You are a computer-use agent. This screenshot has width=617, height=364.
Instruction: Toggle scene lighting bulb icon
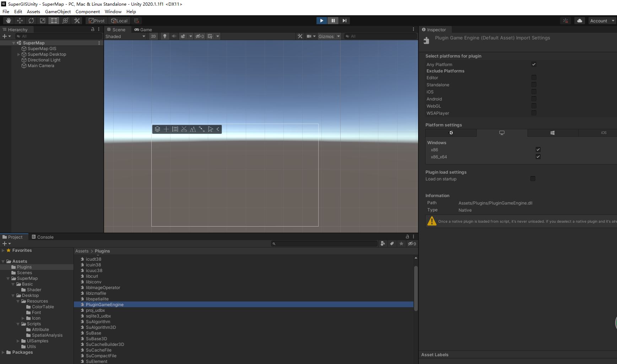click(164, 36)
